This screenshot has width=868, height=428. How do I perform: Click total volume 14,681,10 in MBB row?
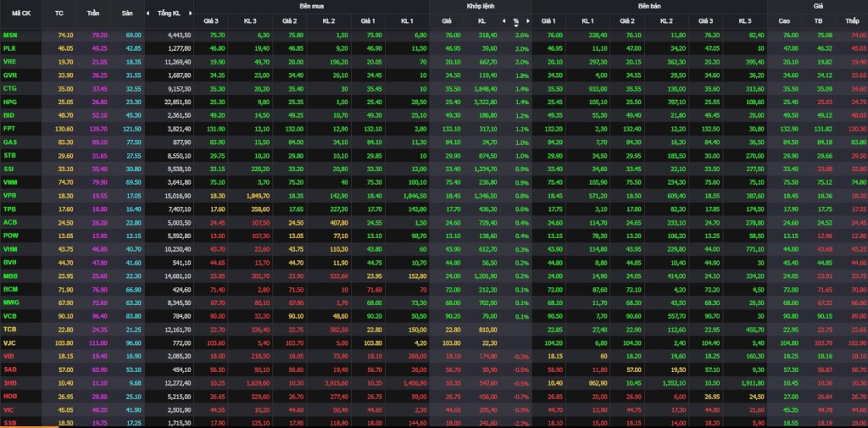click(x=179, y=275)
